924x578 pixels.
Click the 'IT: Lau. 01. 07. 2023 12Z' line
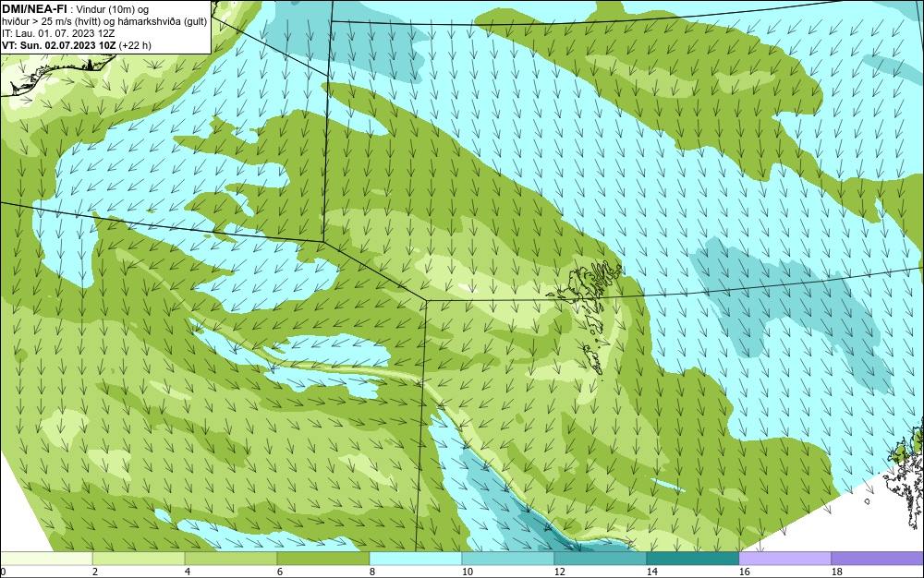coord(58,33)
